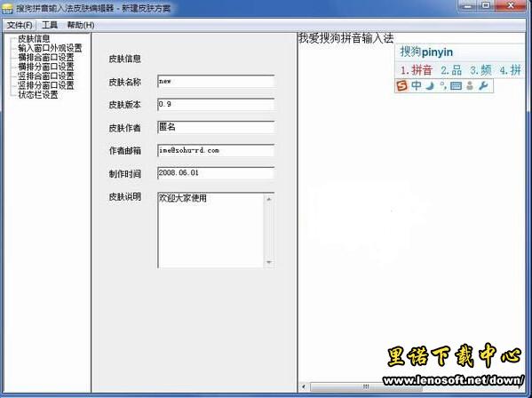Click the 皮肤名称 input field

pos(216,82)
